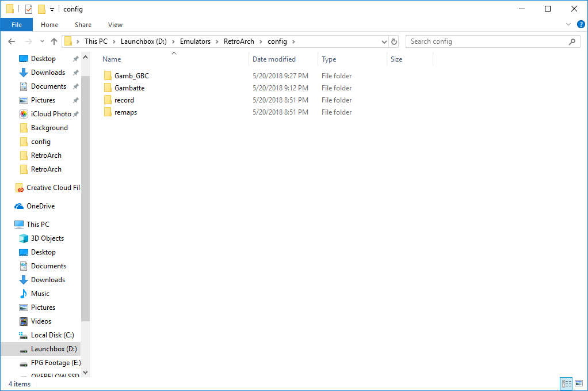Refresh the config folder view
Screen dimensions: 588x391
394,41
